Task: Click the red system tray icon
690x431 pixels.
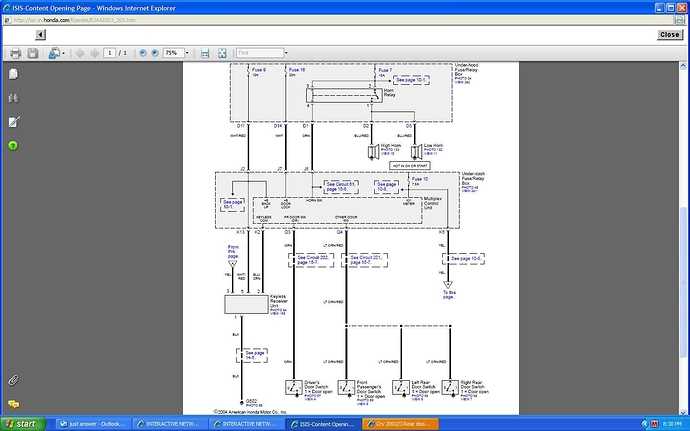Action: pos(654,424)
